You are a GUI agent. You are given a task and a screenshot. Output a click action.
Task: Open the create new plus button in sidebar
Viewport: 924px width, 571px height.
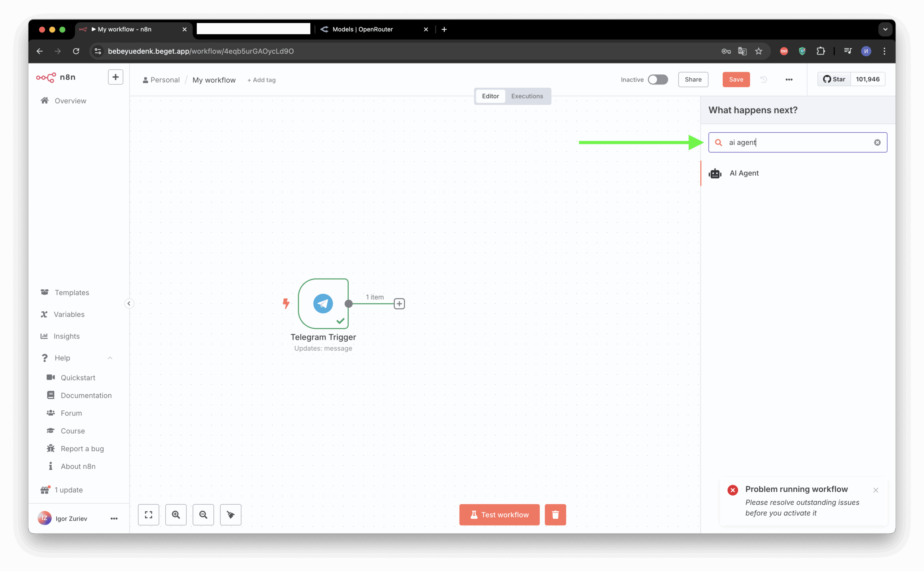115,77
